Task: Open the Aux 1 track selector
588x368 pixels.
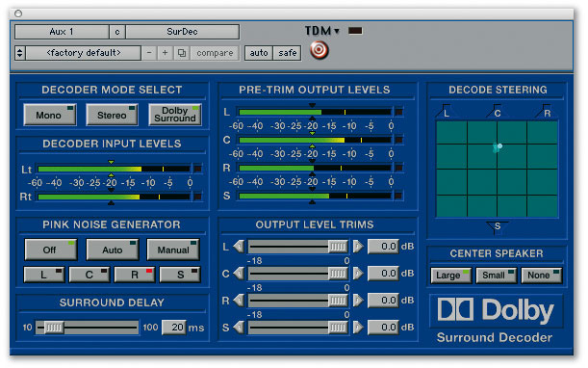Action: pyautogui.click(x=62, y=32)
